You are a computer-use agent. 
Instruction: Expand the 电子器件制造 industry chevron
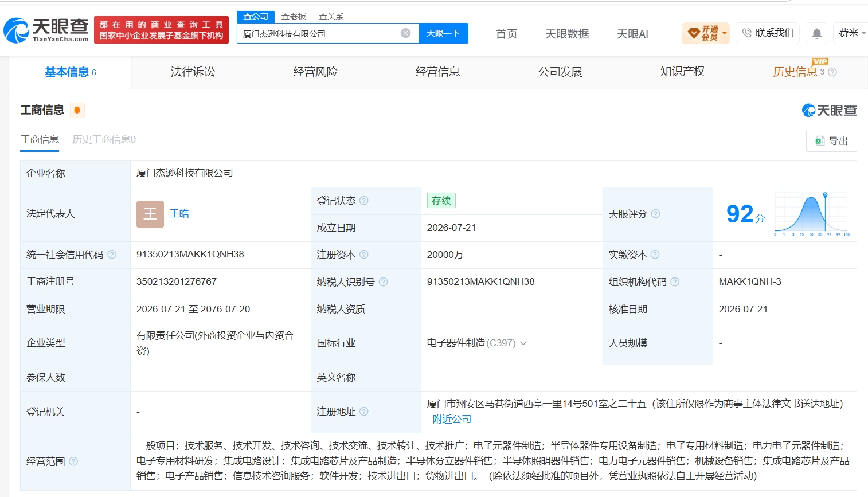[523, 343]
